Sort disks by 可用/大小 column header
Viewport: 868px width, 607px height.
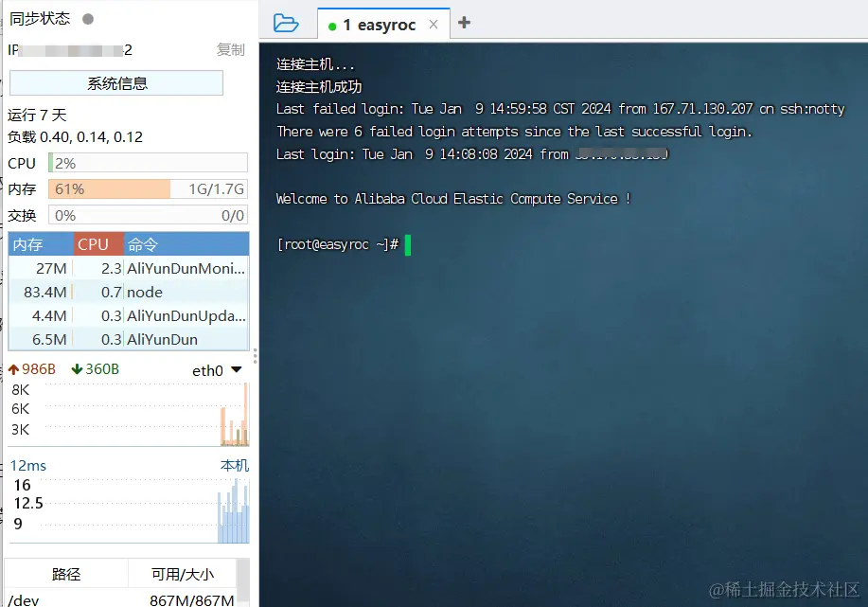182,574
